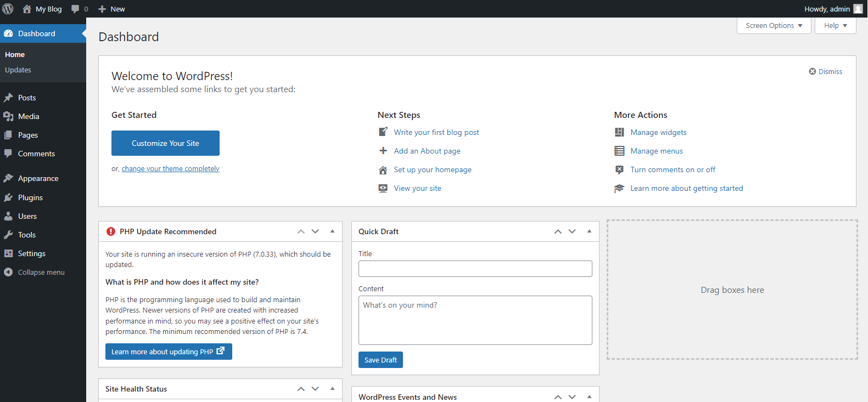Image resolution: width=868 pixels, height=402 pixels.
Task: Click the Customize Your Site button
Action: click(x=165, y=143)
